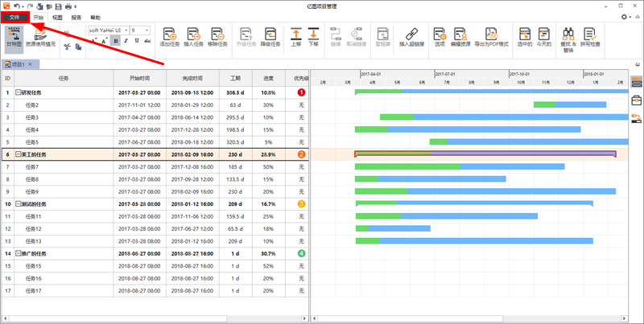Open the 文件 (File) menu
This screenshot has height=324, width=644.
point(15,16)
